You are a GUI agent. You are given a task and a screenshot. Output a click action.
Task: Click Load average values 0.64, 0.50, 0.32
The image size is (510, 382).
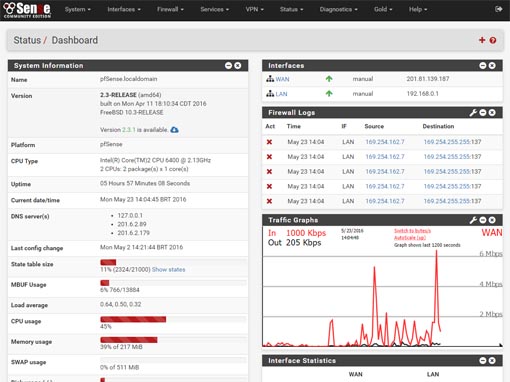click(x=120, y=304)
